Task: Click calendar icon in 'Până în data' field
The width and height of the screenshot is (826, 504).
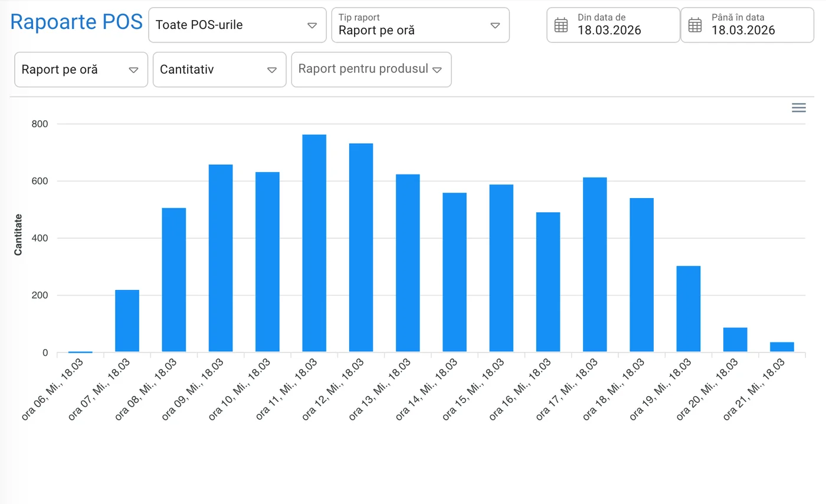Action: pos(695,25)
